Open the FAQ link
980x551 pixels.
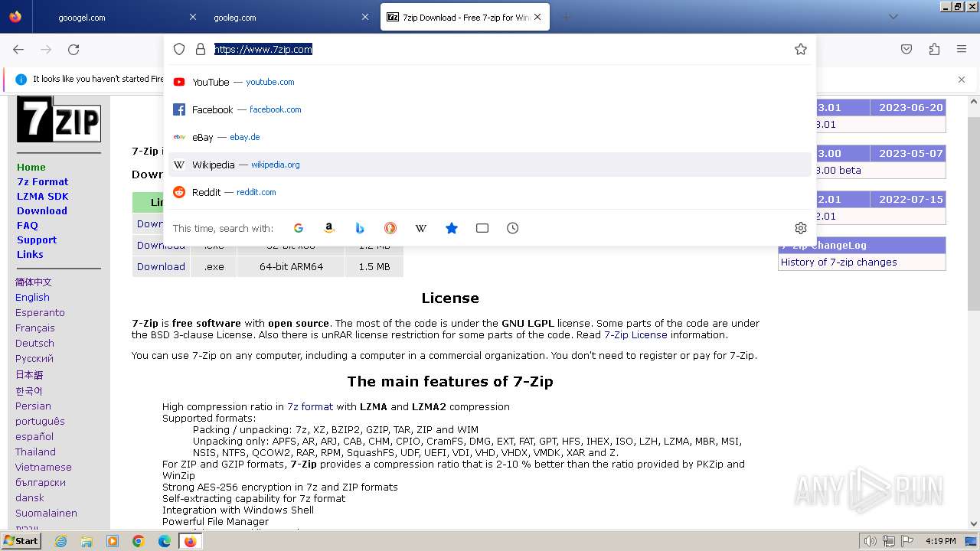click(x=28, y=225)
